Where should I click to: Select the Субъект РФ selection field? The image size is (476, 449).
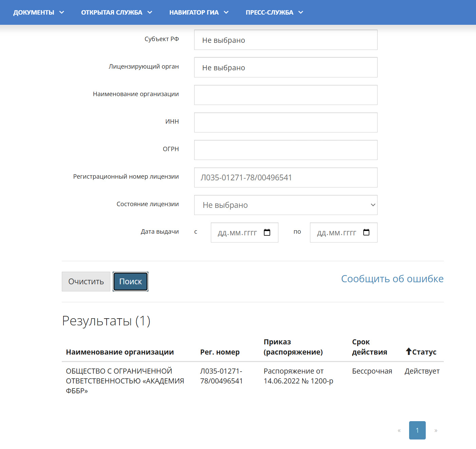286,40
